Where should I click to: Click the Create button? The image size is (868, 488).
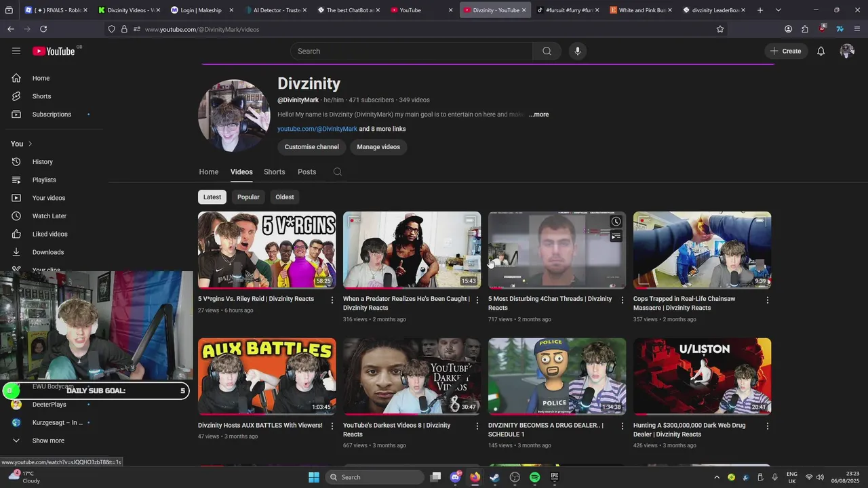click(x=786, y=51)
